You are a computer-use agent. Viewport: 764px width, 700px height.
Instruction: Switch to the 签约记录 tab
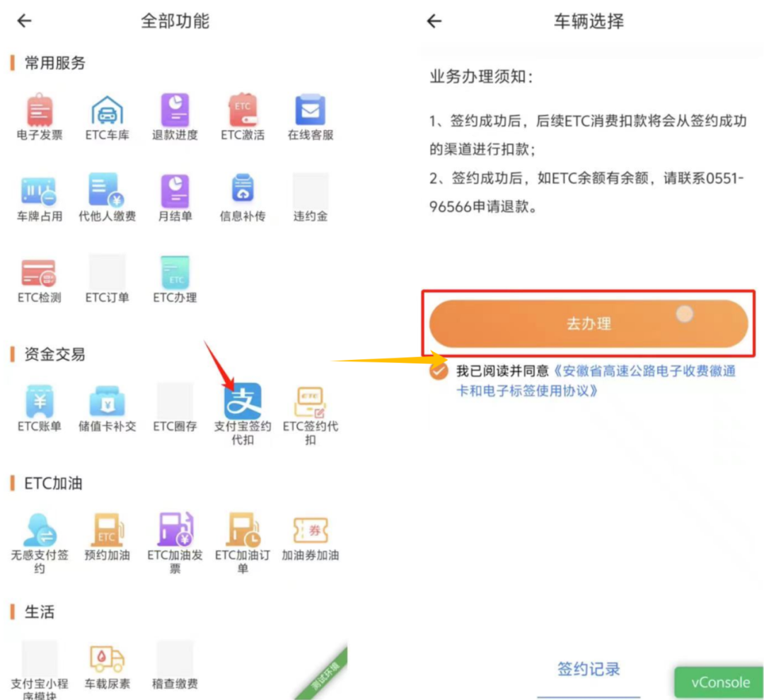point(589,669)
